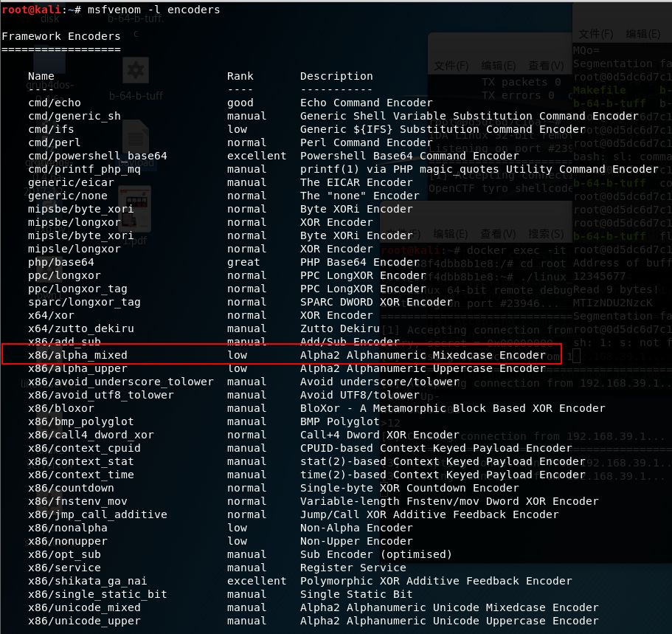Click 'excellent' rank in cmd/powershell_base64 row

[257, 156]
